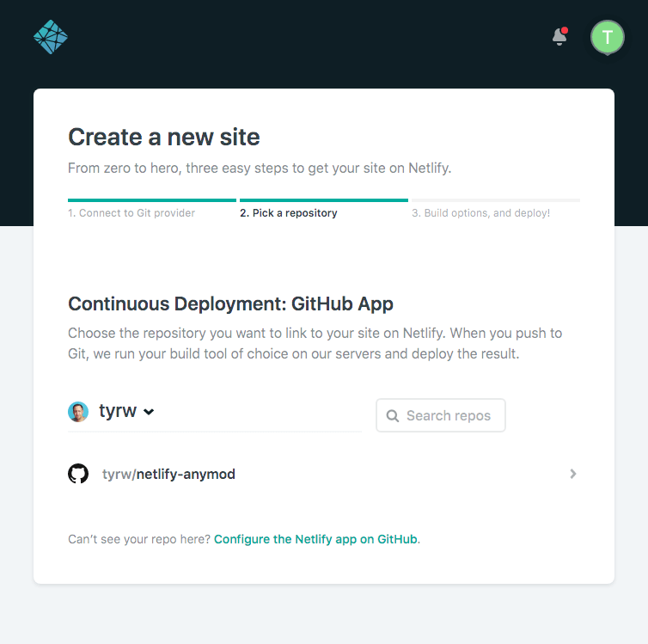Click the Create a new site heading
Image resolution: width=648 pixels, height=644 pixels.
pyautogui.click(x=164, y=137)
